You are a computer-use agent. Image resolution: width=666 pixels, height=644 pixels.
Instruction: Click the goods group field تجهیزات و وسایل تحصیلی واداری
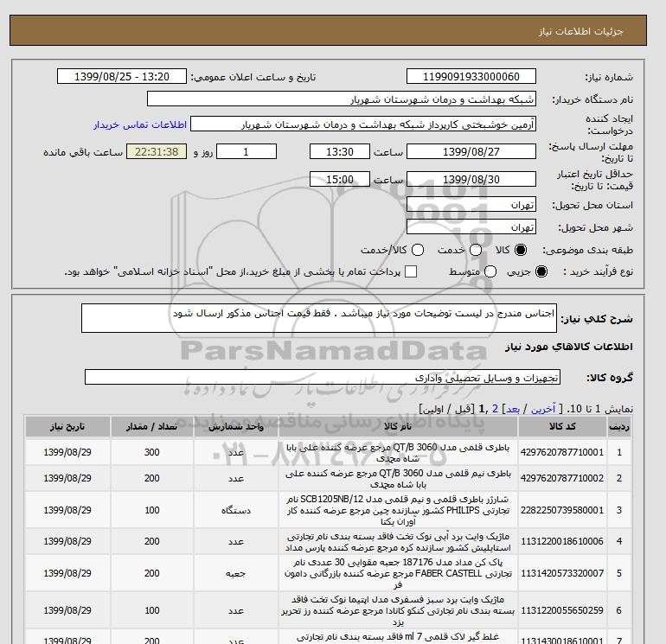click(x=323, y=377)
